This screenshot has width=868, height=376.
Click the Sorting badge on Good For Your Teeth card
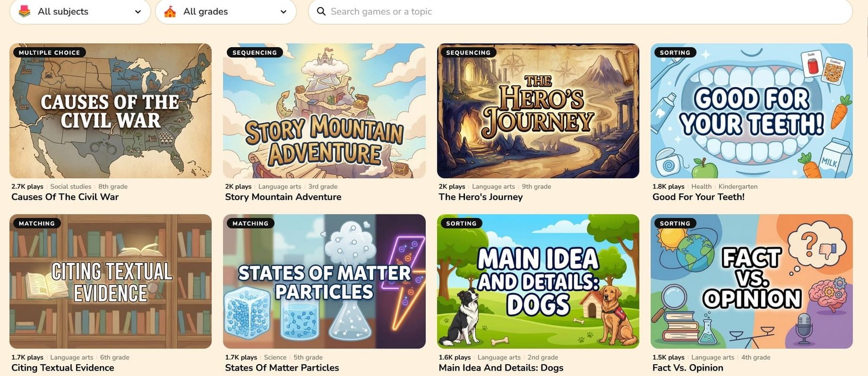click(675, 53)
